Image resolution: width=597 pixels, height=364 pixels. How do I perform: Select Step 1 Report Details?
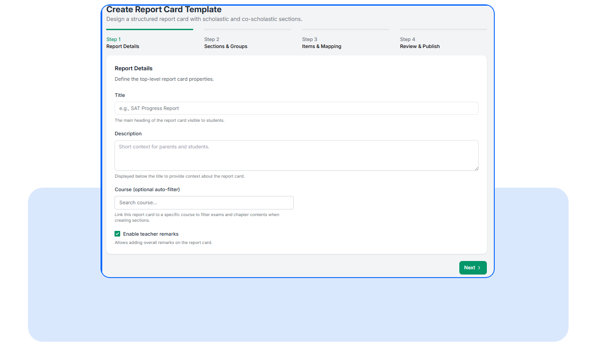123,43
